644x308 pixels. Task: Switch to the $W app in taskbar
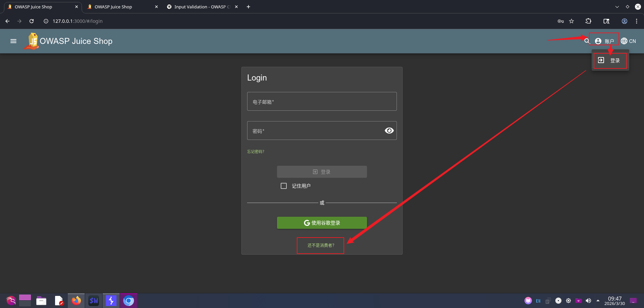point(94,301)
